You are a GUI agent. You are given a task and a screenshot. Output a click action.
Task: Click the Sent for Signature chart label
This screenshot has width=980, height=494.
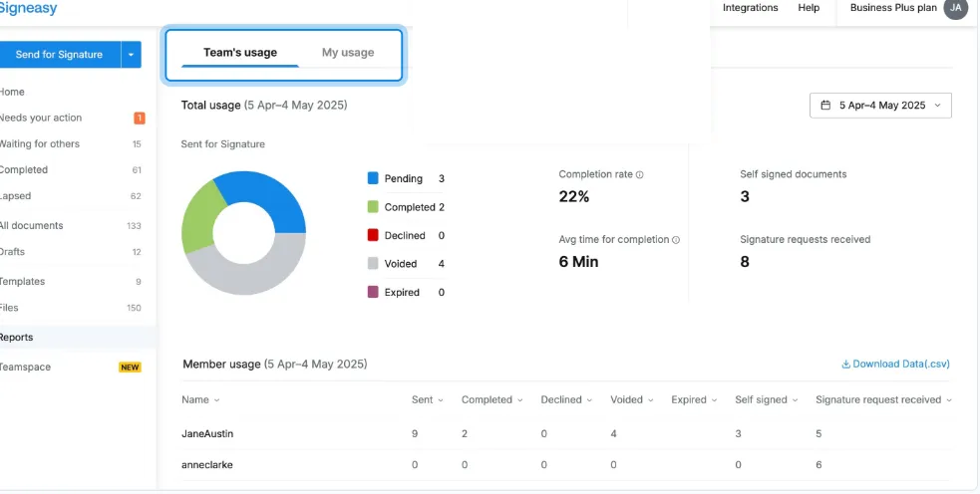coord(223,144)
